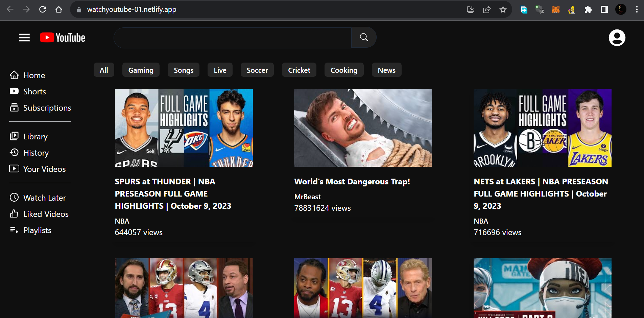Screen dimensions: 644x318
Task: Open Library from the sidebar
Action: 35,137
